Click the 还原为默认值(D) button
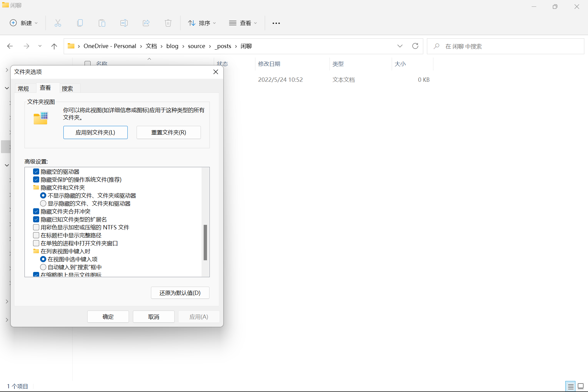 pyautogui.click(x=180, y=293)
